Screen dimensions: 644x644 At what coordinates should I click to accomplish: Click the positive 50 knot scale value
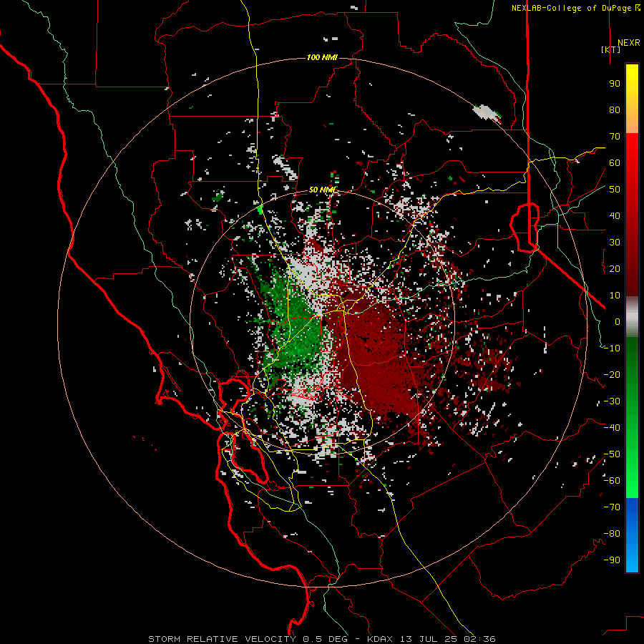pos(615,190)
